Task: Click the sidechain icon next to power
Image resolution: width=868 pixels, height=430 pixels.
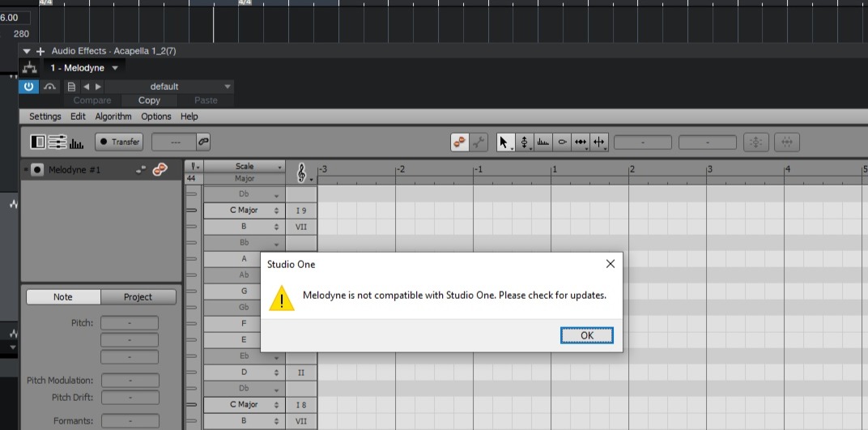Action: (x=50, y=87)
